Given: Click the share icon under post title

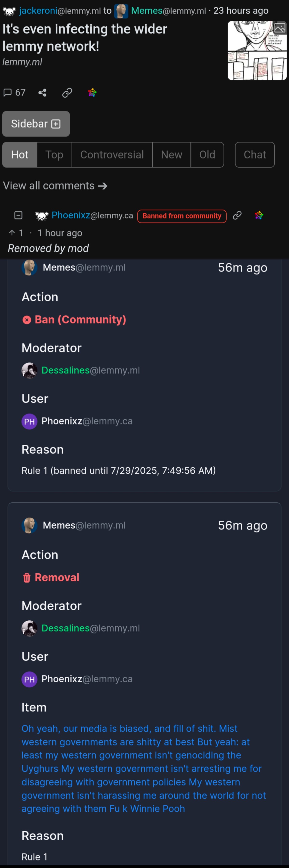Looking at the screenshot, I should pos(42,93).
